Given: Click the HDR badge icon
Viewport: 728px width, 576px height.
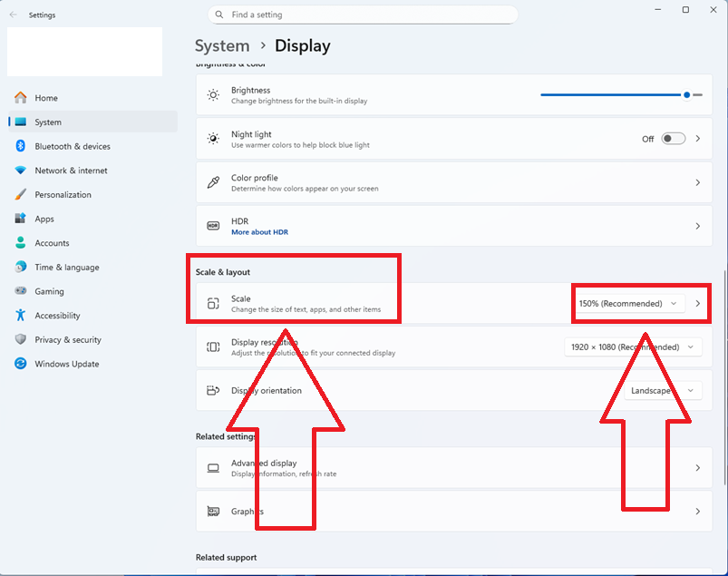Looking at the screenshot, I should point(213,226).
